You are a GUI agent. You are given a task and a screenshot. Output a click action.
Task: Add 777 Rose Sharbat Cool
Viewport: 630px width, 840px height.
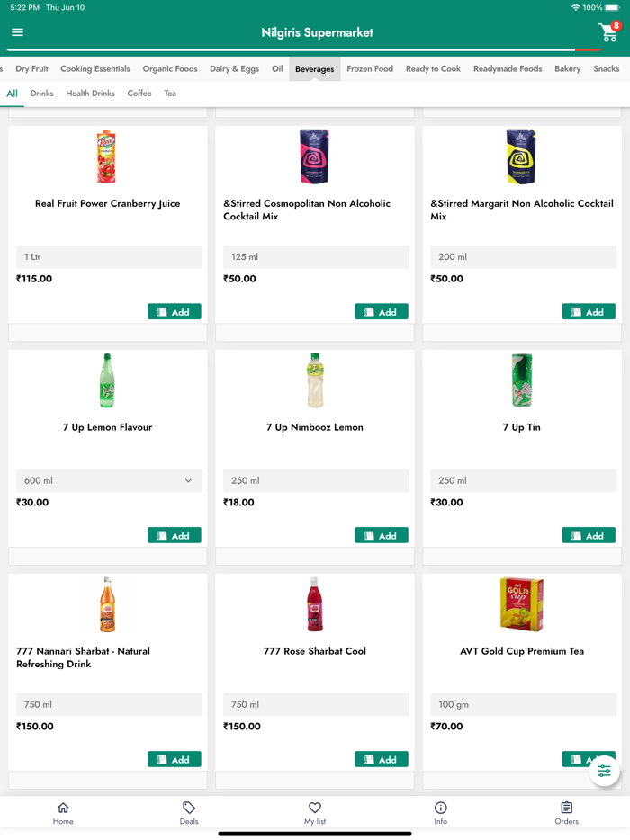(x=382, y=760)
